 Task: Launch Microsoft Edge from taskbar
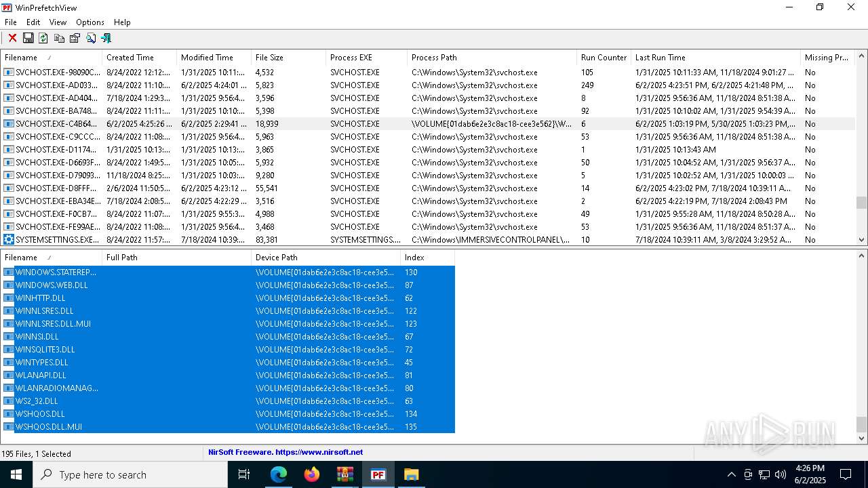[279, 474]
